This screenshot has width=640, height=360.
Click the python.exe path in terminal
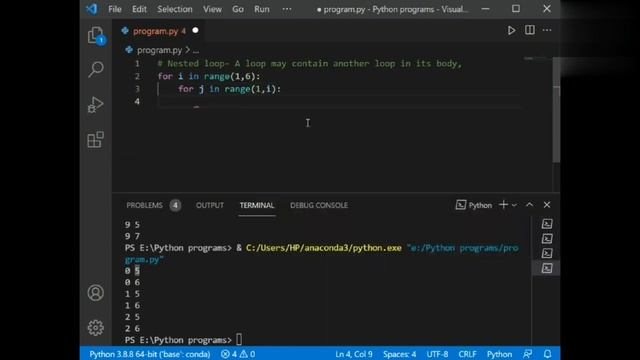click(324, 248)
